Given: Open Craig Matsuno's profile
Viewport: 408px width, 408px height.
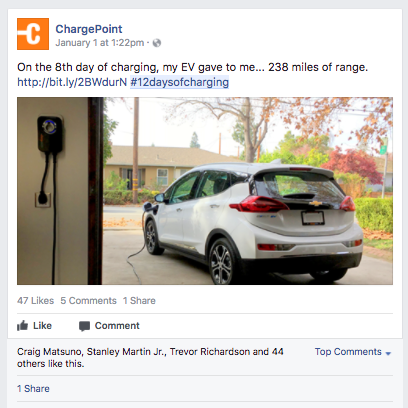Looking at the screenshot, I should point(49,352).
